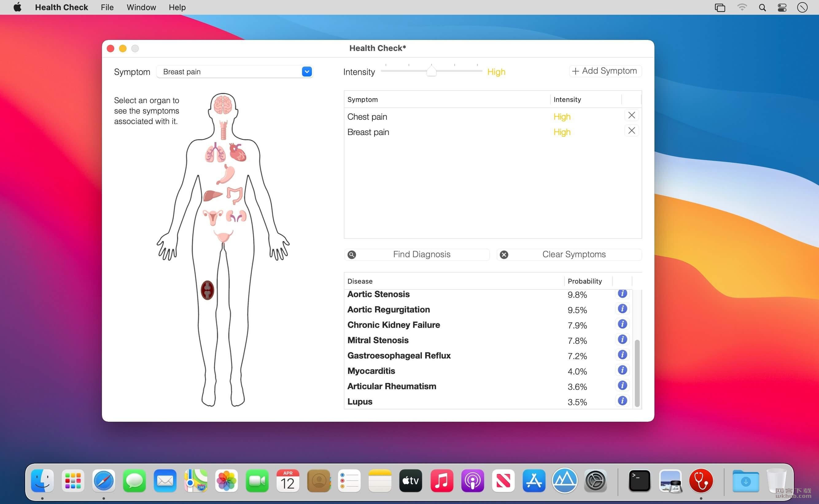Open Health Check stethoscope Dock icon

701,480
